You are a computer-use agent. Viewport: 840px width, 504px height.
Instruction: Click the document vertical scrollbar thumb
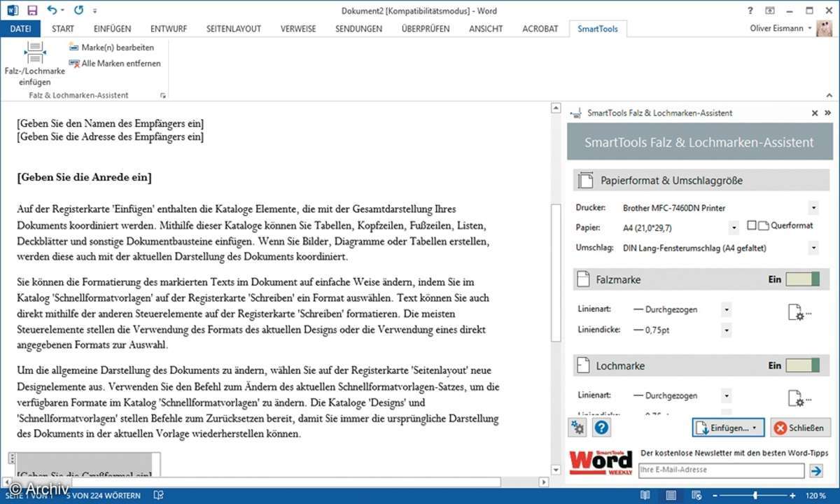click(x=556, y=272)
